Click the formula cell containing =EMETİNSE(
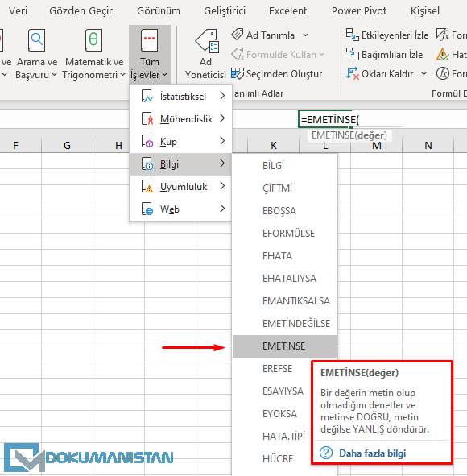The height and width of the screenshot is (476, 467). 325,119
